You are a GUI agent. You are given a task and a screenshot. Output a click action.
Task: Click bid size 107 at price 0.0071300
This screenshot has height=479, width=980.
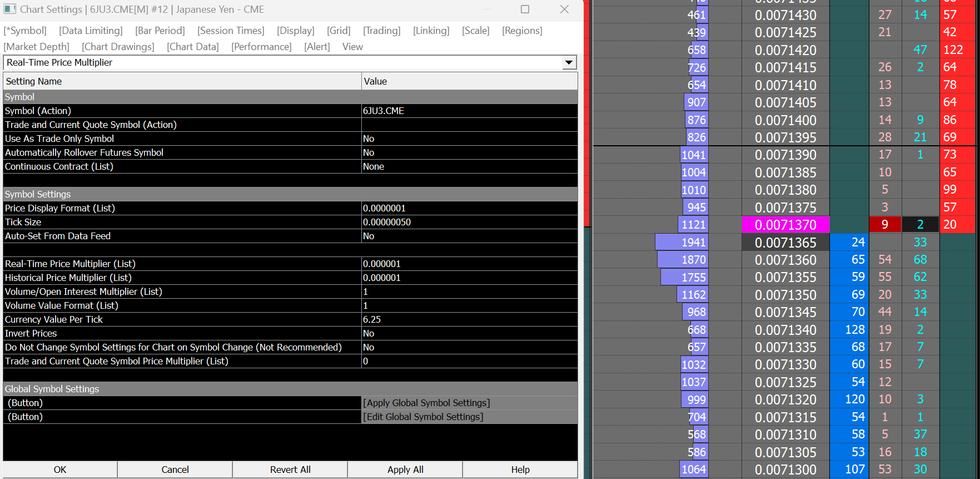point(849,470)
